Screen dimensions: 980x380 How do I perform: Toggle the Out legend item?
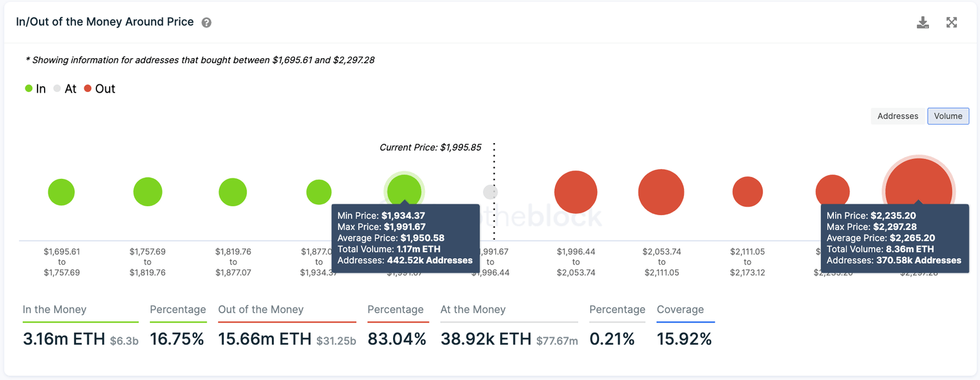[100, 88]
